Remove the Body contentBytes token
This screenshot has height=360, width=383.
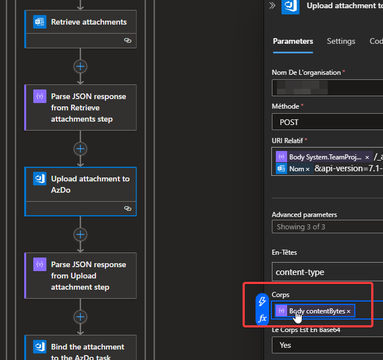click(348, 311)
